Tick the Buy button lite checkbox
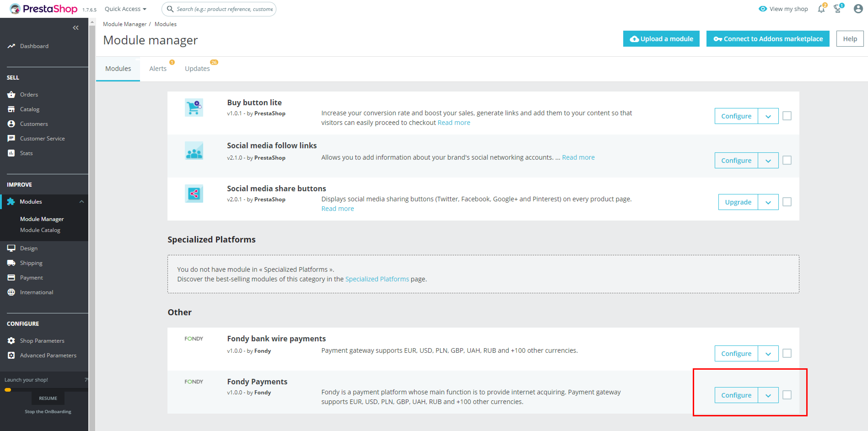This screenshot has height=431, width=868. [x=787, y=116]
